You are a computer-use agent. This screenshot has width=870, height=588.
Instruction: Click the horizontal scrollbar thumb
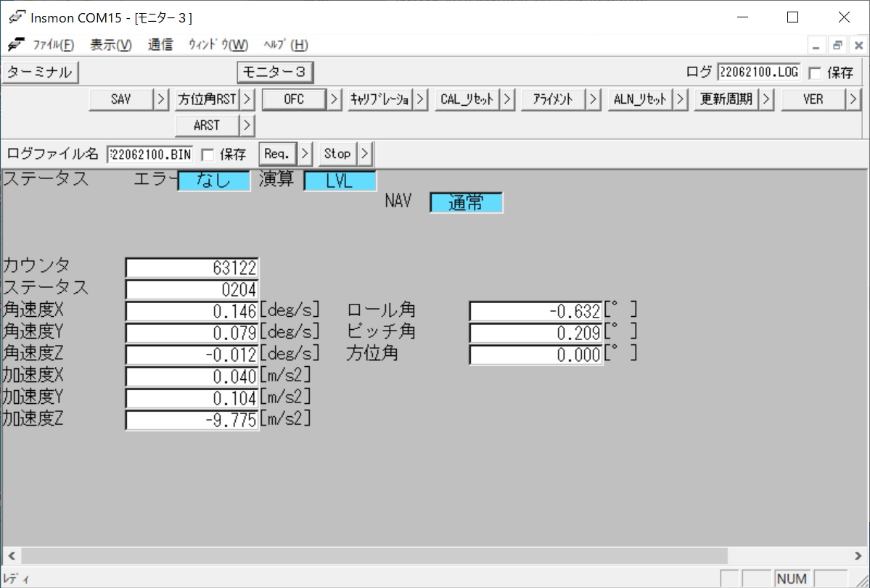coord(374,555)
